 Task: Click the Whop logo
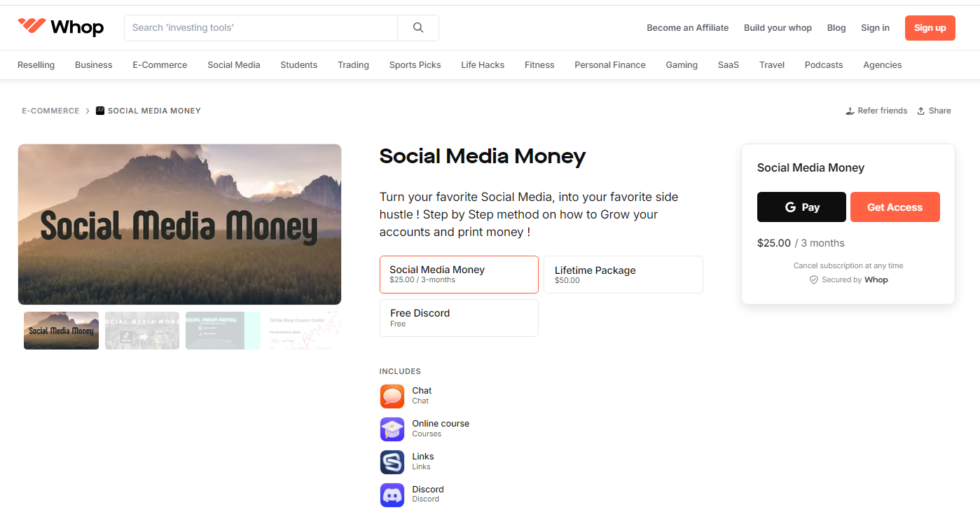pos(60,27)
